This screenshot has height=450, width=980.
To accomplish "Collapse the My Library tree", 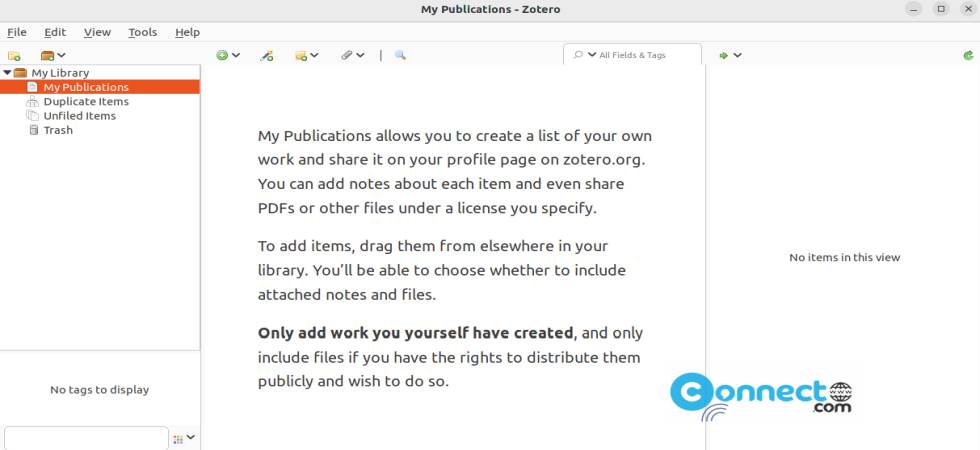I will (7, 72).
